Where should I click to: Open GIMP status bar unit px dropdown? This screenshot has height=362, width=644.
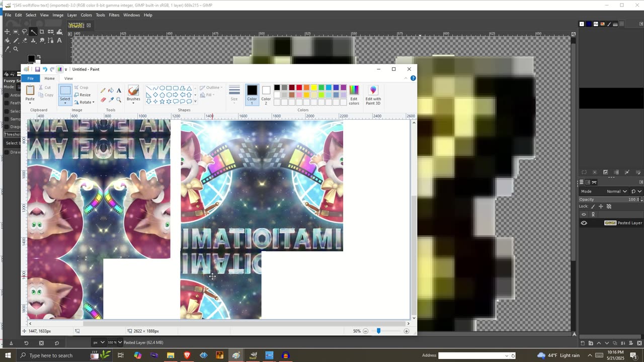[x=99, y=342]
